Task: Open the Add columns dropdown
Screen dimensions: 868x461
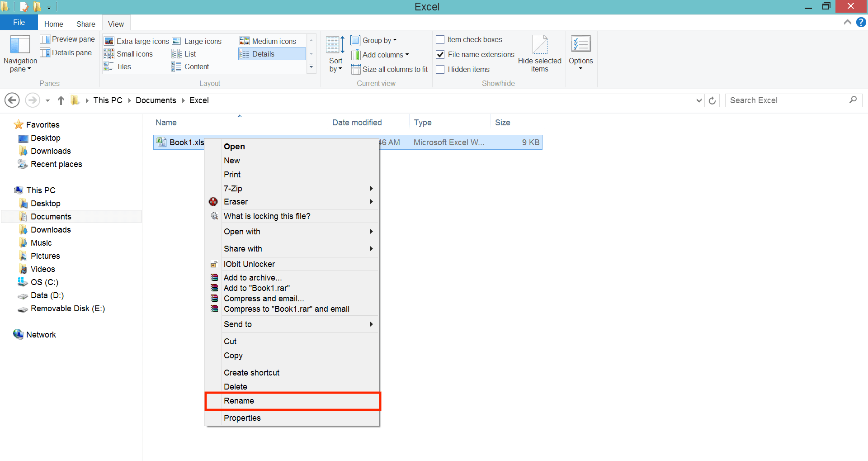Action: click(x=380, y=55)
